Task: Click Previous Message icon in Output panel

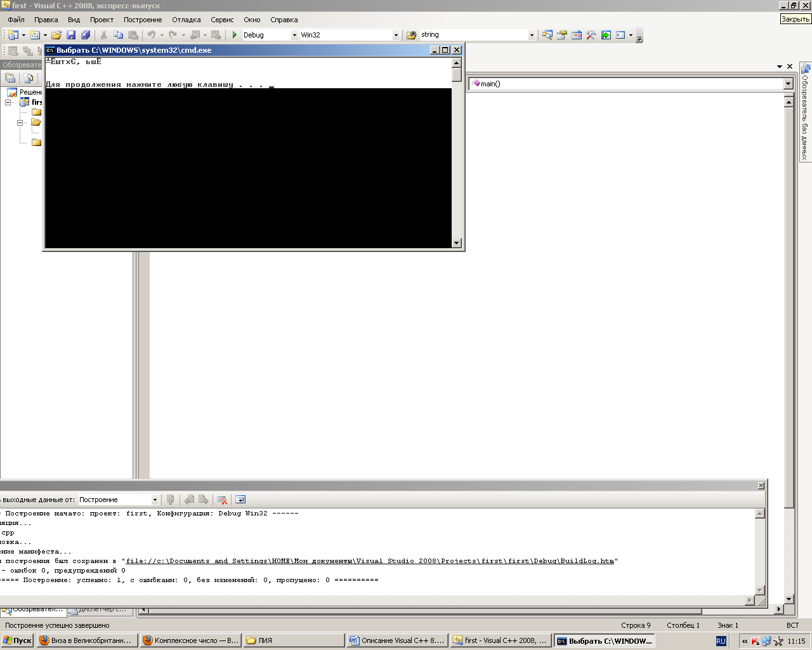Action: (x=189, y=500)
